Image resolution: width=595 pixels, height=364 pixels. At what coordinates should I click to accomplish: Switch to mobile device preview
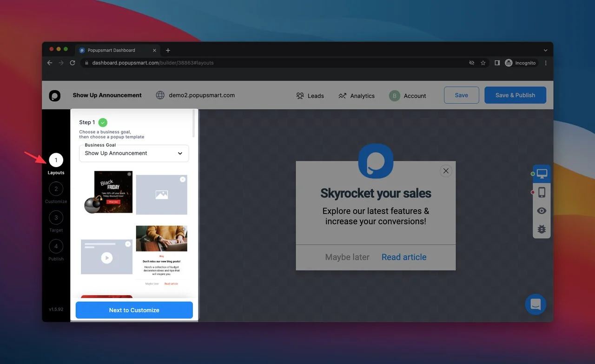point(542,192)
